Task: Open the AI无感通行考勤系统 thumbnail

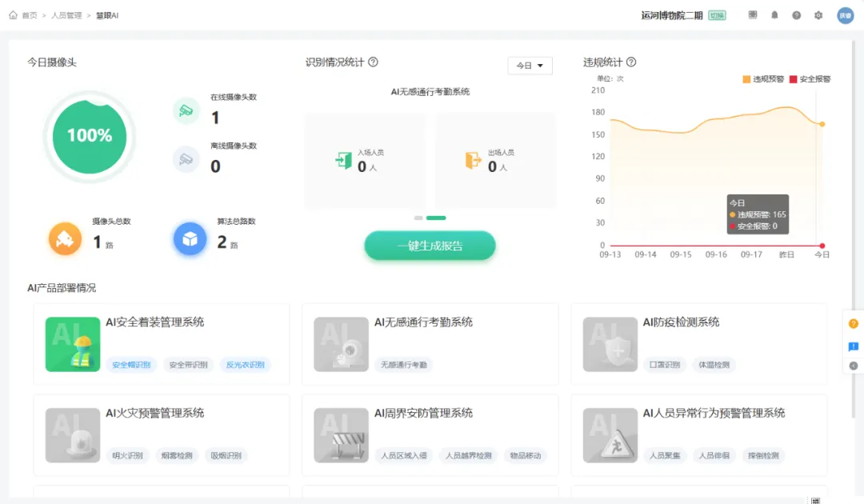Action: [x=341, y=344]
